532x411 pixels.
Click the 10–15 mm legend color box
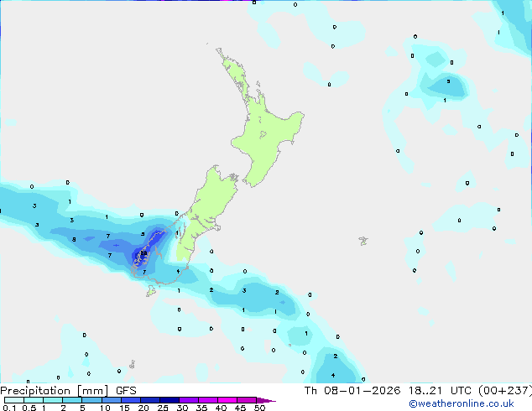click(111, 400)
